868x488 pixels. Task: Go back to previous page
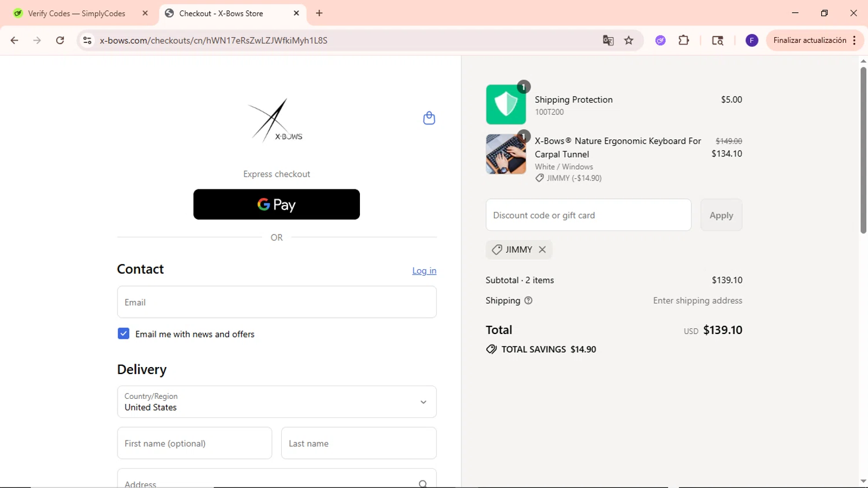click(14, 41)
